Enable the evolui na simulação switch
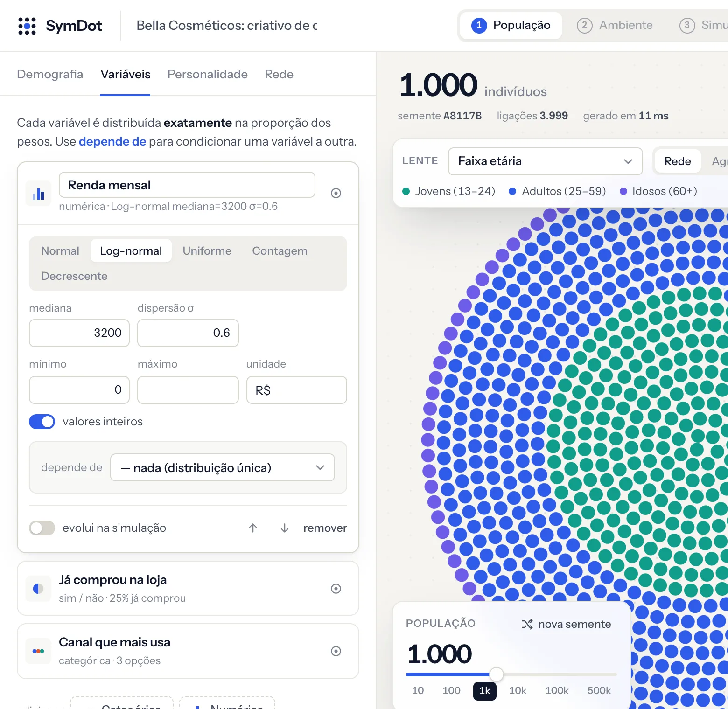This screenshot has height=709, width=728. click(x=42, y=528)
